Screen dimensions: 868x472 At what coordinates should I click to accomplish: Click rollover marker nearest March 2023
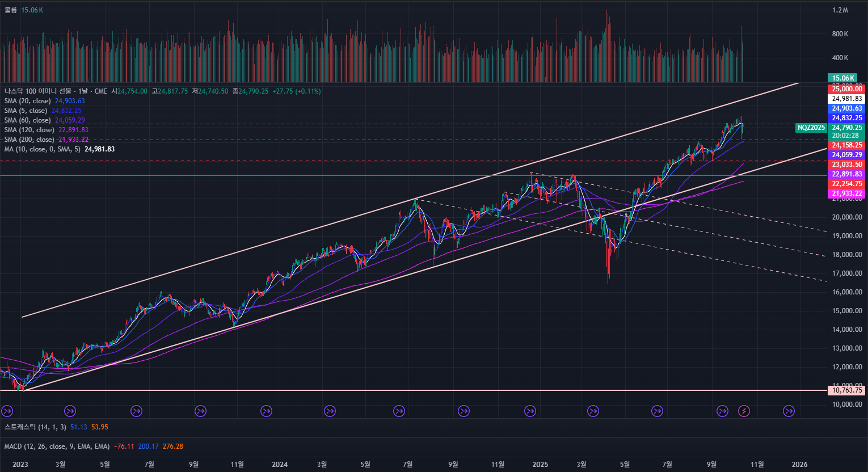(x=70, y=411)
